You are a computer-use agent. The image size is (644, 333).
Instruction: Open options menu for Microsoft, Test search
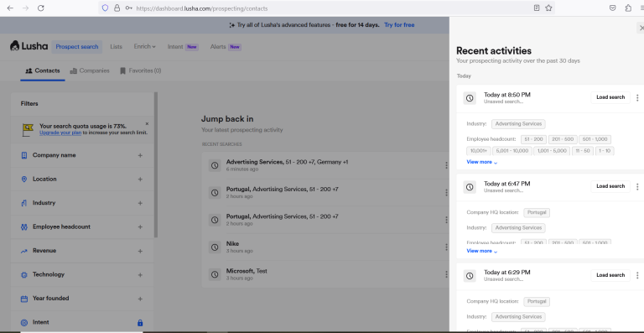[x=446, y=274]
